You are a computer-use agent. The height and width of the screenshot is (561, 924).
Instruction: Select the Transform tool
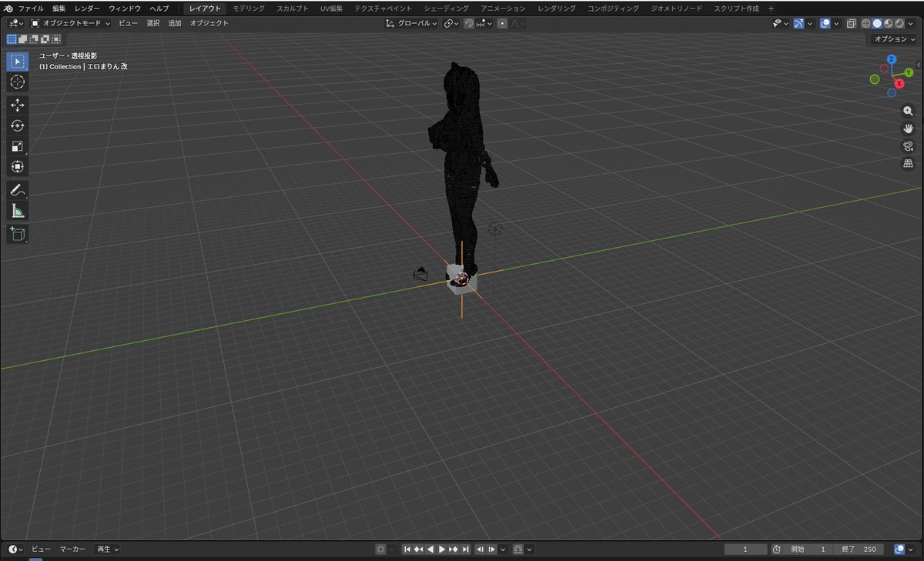[x=18, y=166]
